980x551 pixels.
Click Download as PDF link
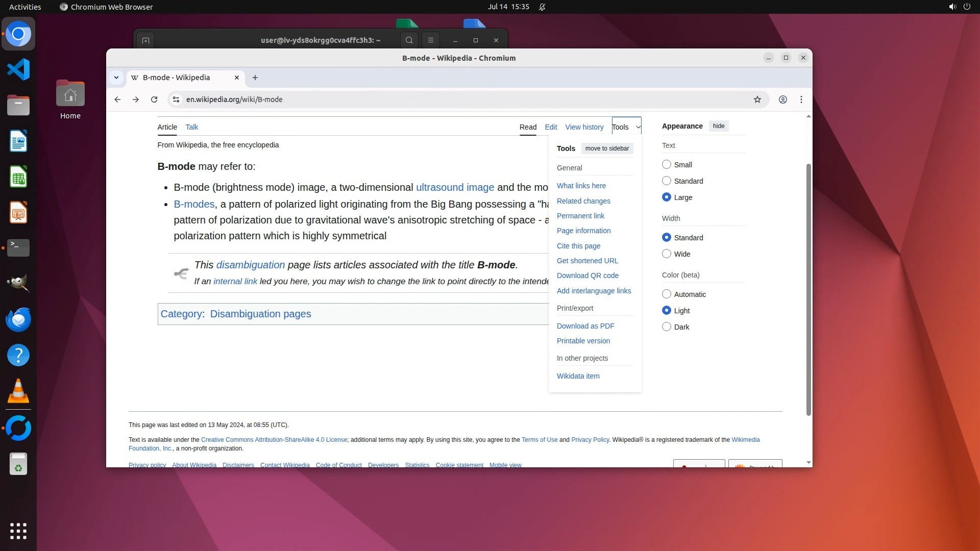click(585, 326)
